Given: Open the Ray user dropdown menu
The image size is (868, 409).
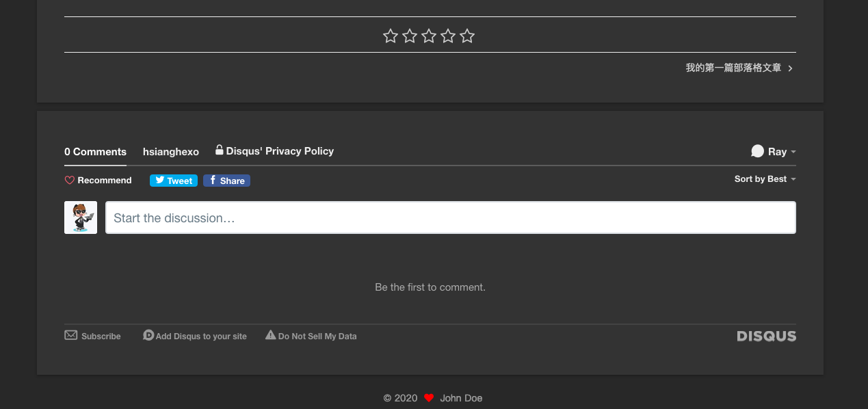Looking at the screenshot, I should [774, 152].
